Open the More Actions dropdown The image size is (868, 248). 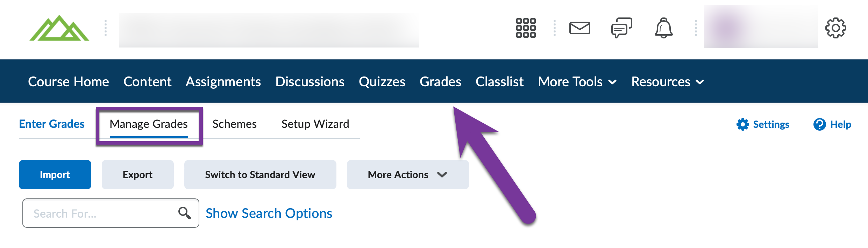click(x=407, y=174)
